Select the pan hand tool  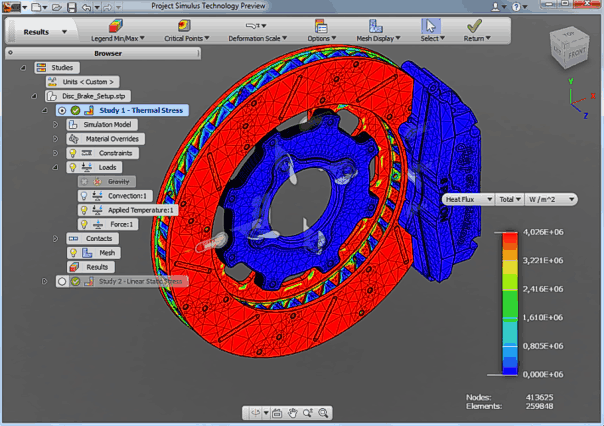pos(293,413)
